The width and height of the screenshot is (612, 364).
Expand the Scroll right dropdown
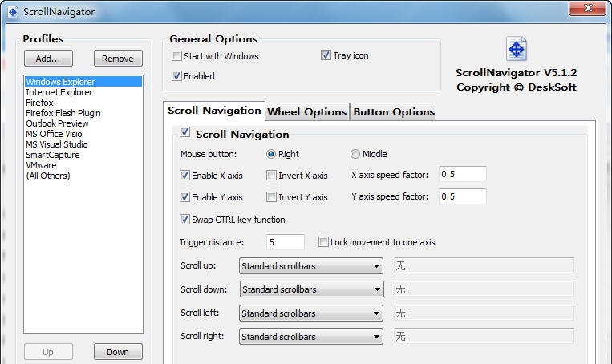tap(311, 337)
